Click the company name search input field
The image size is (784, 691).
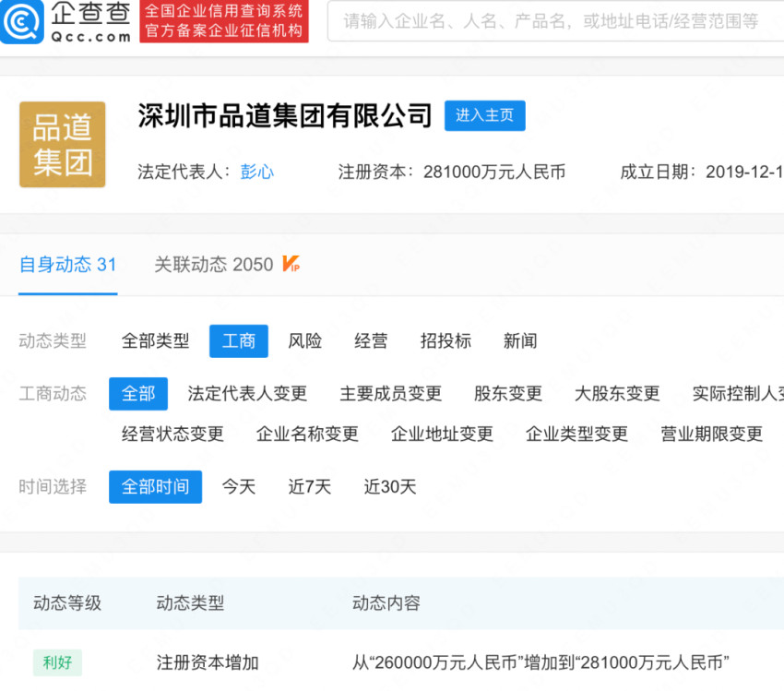(x=553, y=22)
